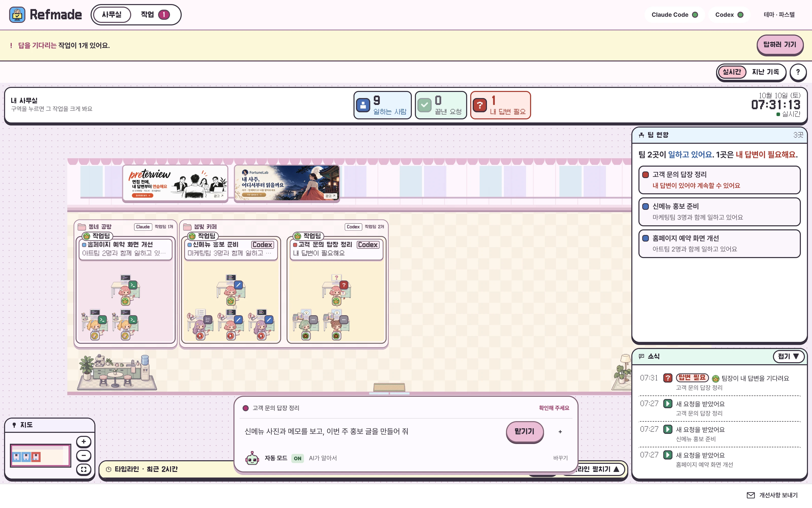Click the 내 답변 필요 question icon
The width and height of the screenshot is (812, 508).
coord(480,105)
